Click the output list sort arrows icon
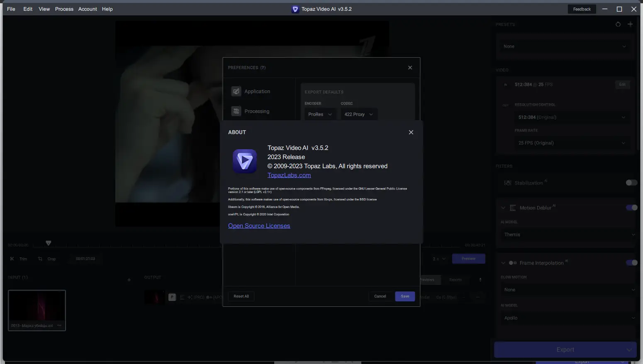 pos(480,280)
